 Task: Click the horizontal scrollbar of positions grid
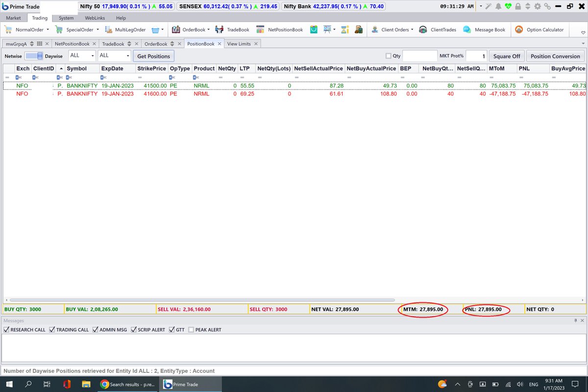(x=202, y=299)
